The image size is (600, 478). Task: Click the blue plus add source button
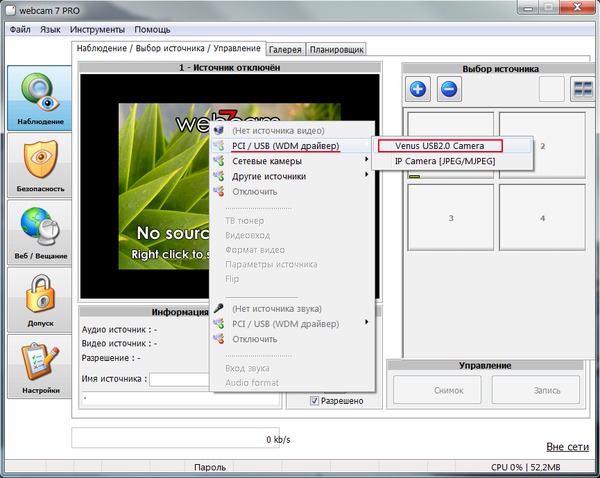pos(417,89)
